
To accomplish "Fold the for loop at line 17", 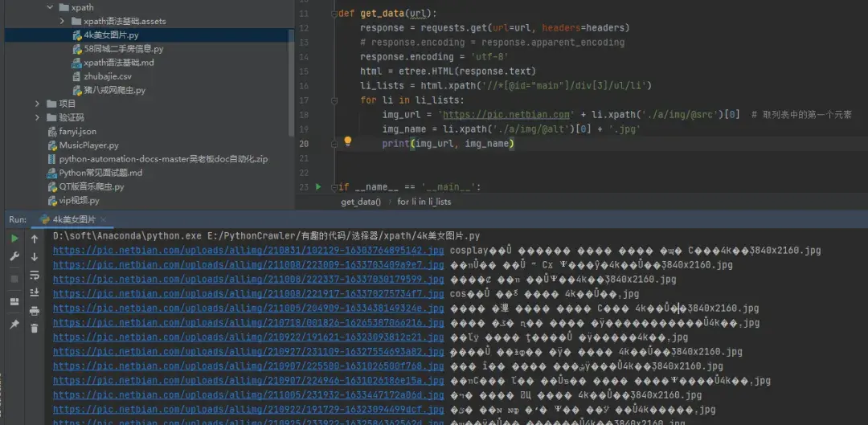I will point(334,100).
